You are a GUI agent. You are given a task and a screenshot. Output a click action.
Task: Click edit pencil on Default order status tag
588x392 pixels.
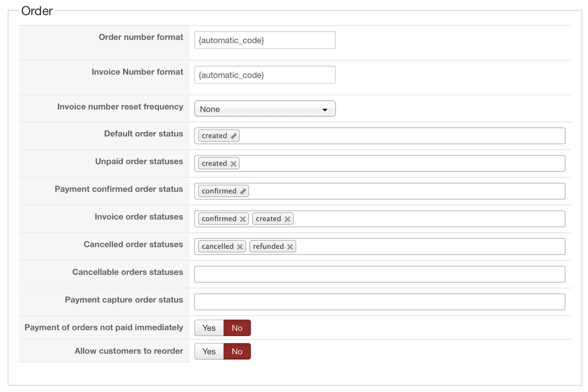pyautogui.click(x=234, y=136)
